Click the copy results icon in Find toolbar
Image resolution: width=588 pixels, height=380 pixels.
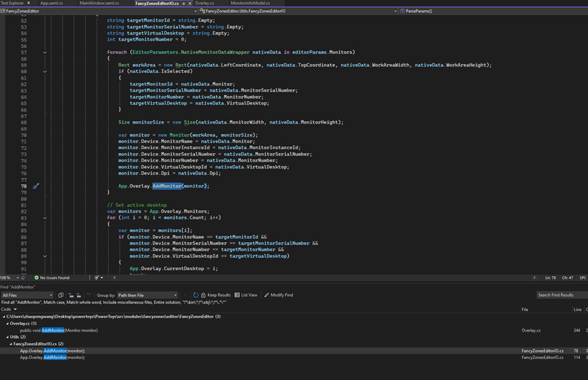(60, 295)
